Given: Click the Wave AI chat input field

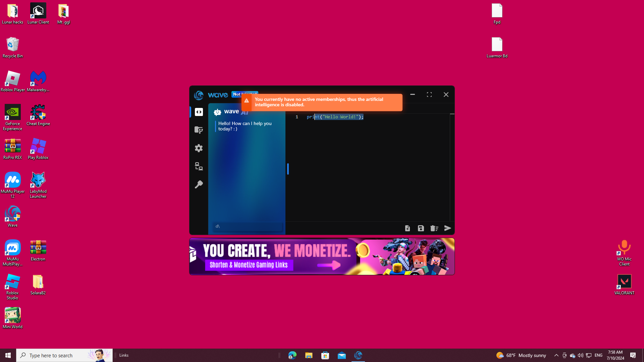Looking at the screenshot, I should (x=247, y=227).
